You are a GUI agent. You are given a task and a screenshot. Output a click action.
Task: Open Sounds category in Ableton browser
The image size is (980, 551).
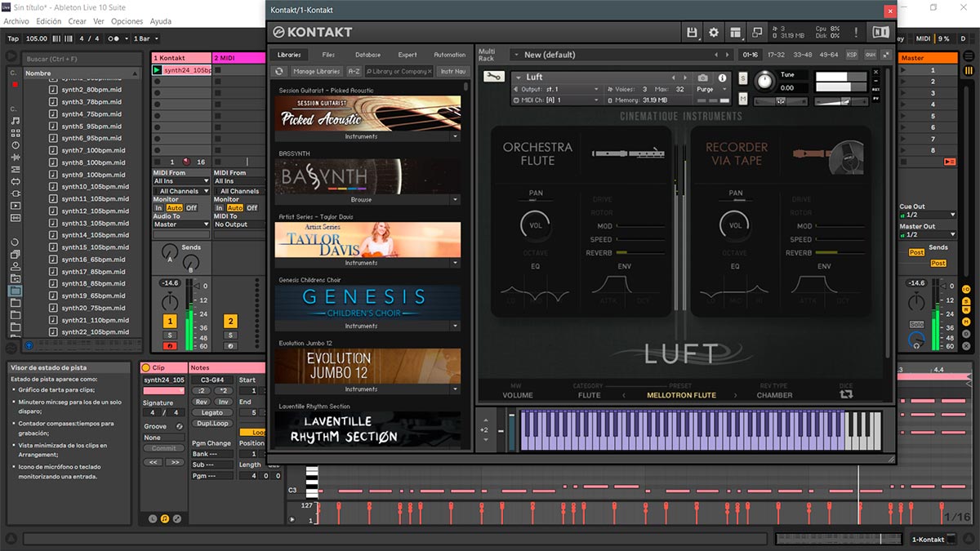point(16,120)
